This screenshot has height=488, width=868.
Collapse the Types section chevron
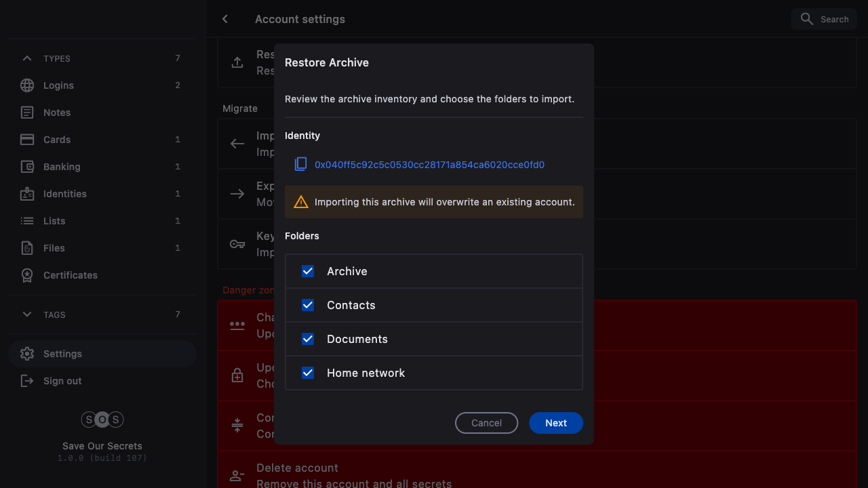pos(27,58)
